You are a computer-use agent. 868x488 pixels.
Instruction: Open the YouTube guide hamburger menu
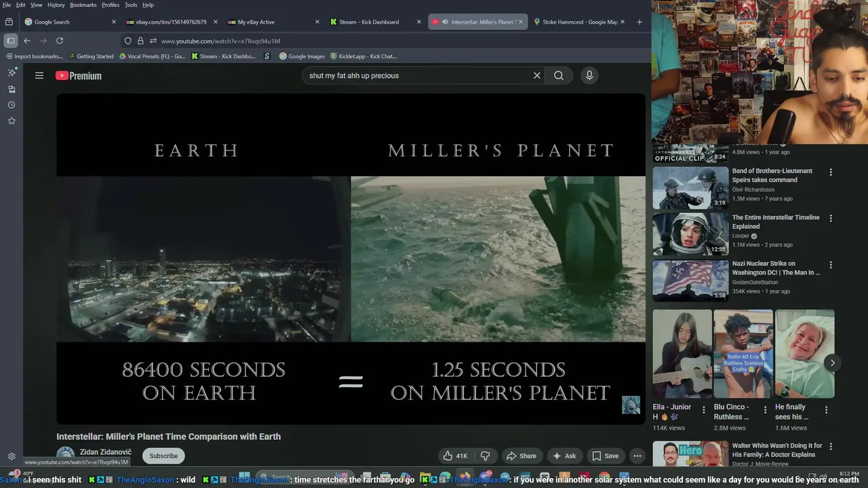click(39, 76)
